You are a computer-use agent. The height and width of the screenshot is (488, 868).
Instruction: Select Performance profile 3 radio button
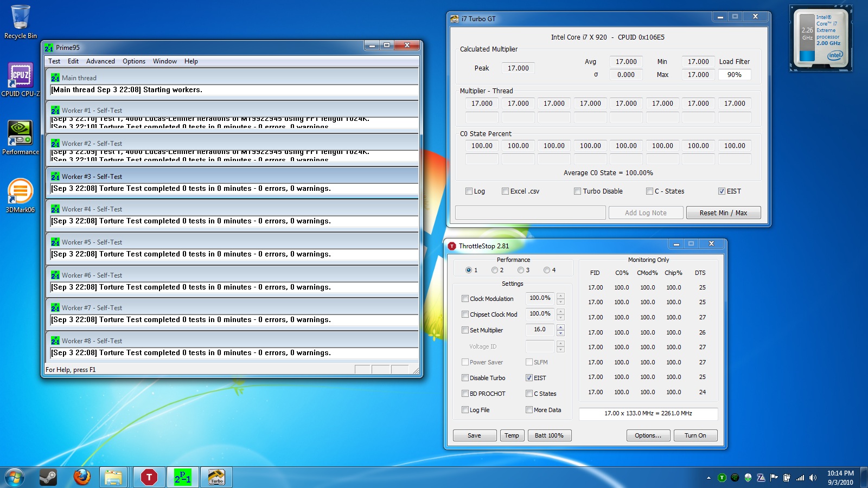(x=521, y=270)
